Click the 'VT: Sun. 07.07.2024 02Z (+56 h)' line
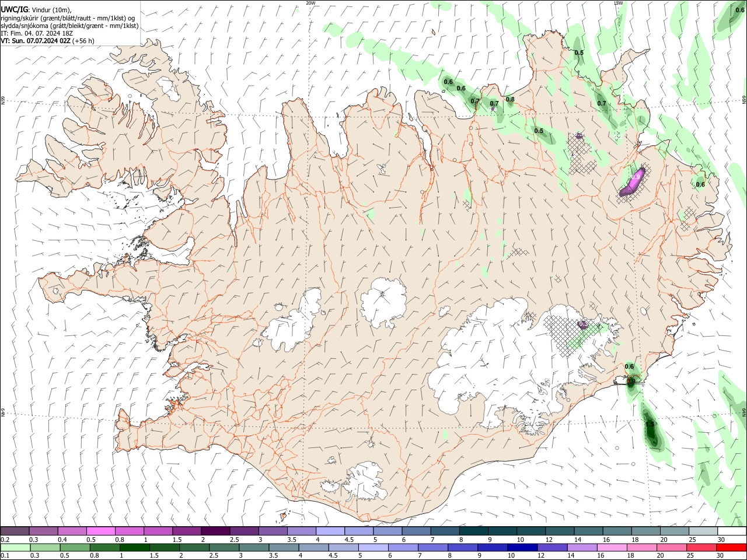This screenshot has height=560, width=747. tap(48, 41)
